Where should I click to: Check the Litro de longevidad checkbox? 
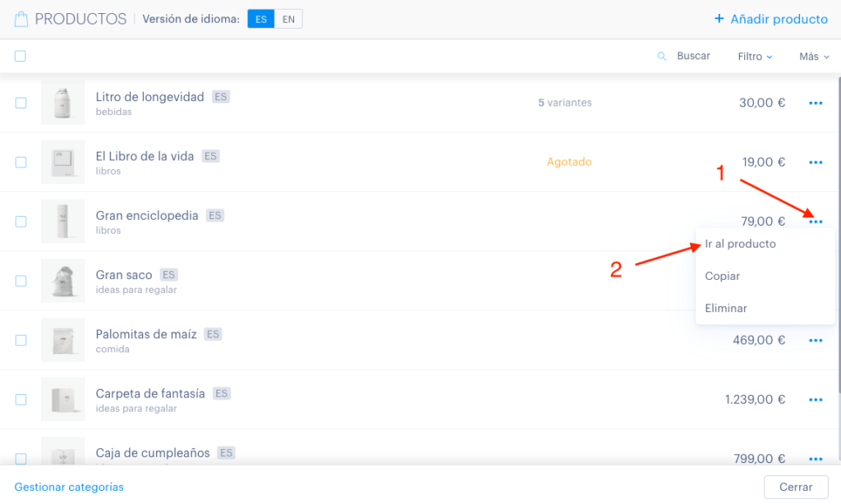pyautogui.click(x=21, y=103)
